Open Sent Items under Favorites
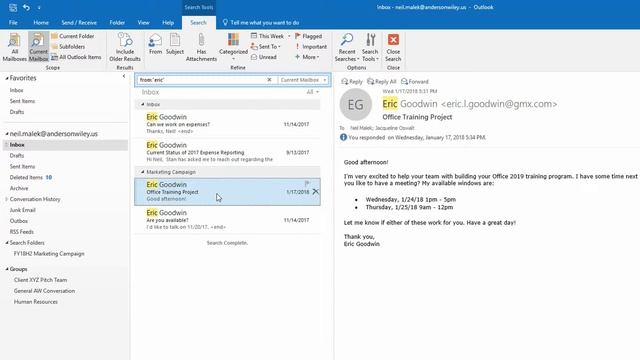The height and width of the screenshot is (360, 640). (x=22, y=101)
